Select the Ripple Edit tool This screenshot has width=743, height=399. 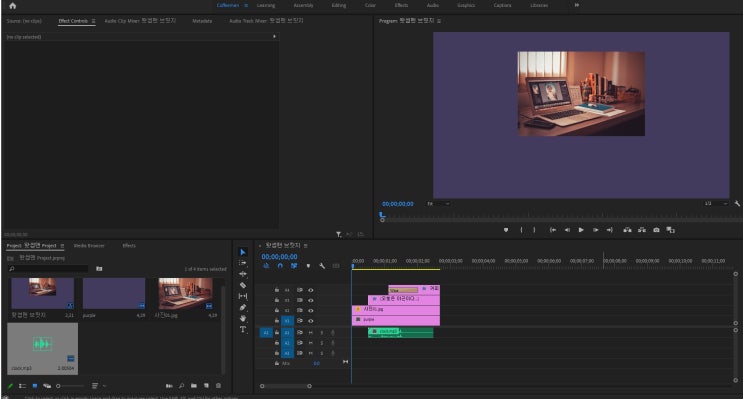point(243,274)
